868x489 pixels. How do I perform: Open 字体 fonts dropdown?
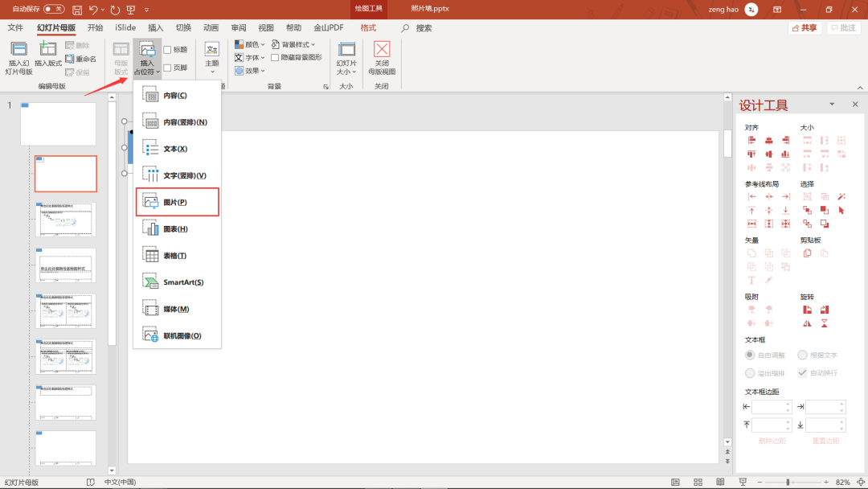249,58
